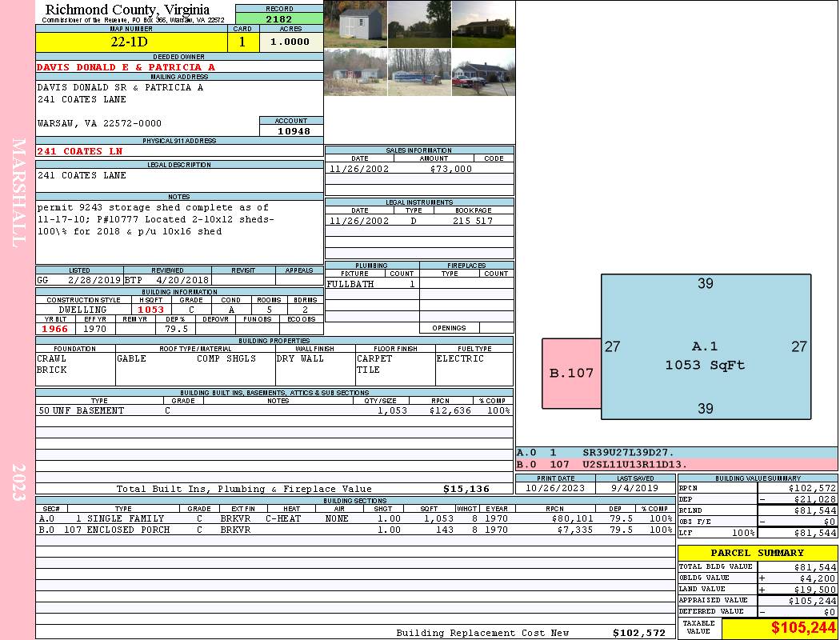Viewport: 840px width, 640px height.
Task: Select the yellow map number 22-1D field
Action: click(x=131, y=42)
